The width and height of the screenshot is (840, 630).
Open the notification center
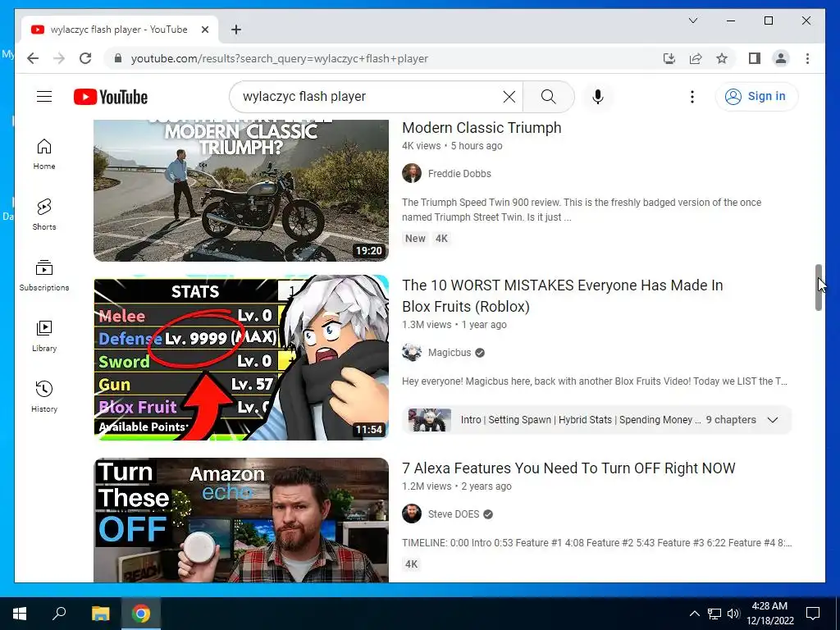coord(813,614)
